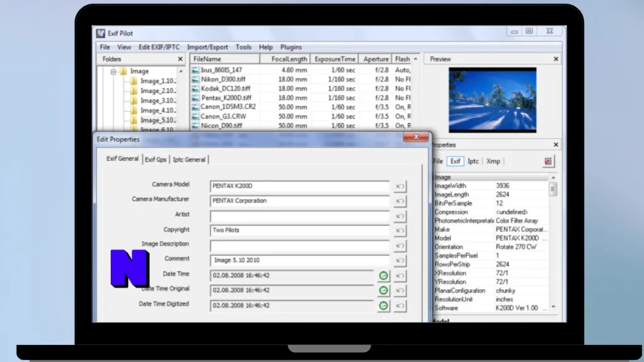The height and width of the screenshot is (362, 644).
Task: Open the Image_5.10 folder
Action: pyautogui.click(x=153, y=120)
